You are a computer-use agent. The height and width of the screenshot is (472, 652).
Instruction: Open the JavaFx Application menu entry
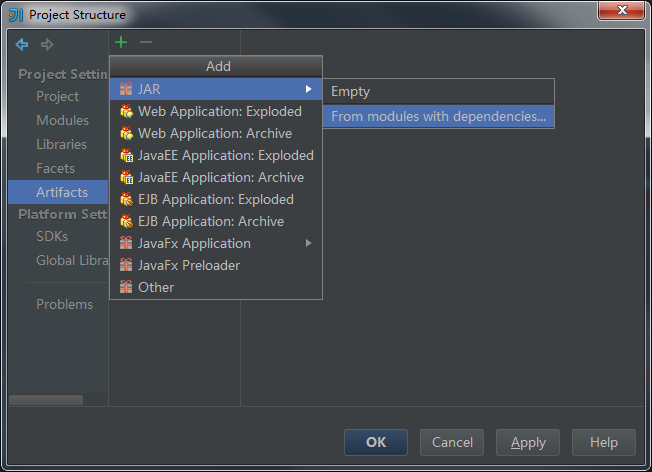click(x=216, y=243)
